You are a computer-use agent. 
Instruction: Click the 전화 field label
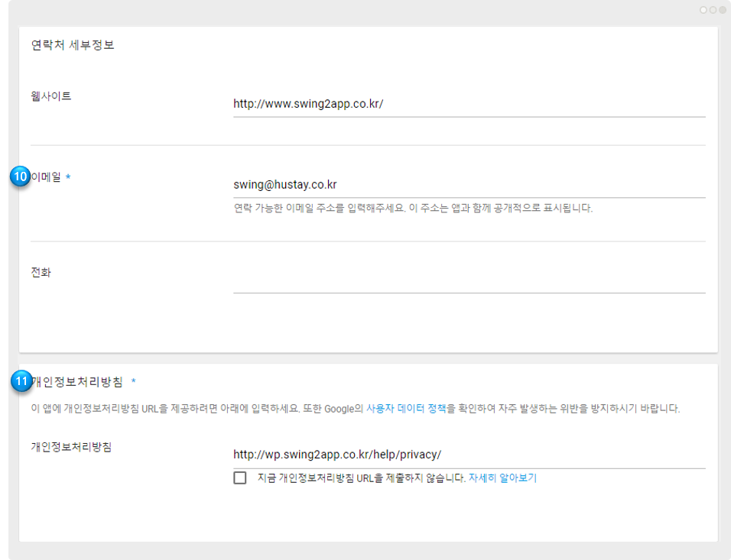(41, 272)
